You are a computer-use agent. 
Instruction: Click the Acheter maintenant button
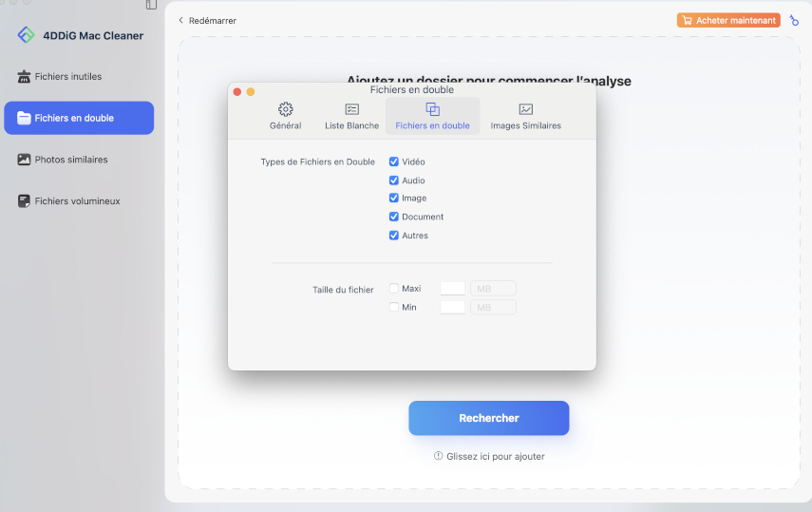coord(728,20)
